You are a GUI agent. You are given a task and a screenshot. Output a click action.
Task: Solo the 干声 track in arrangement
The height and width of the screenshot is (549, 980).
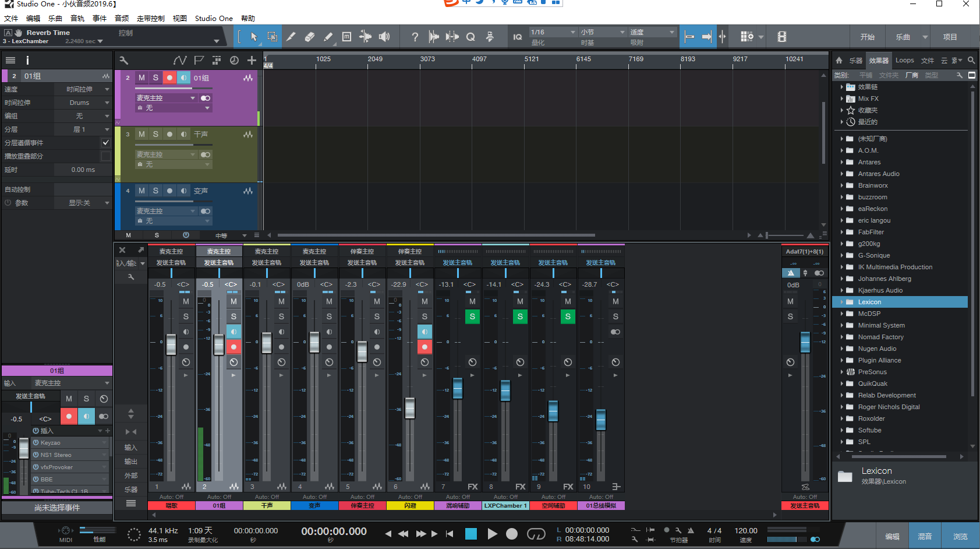[155, 134]
